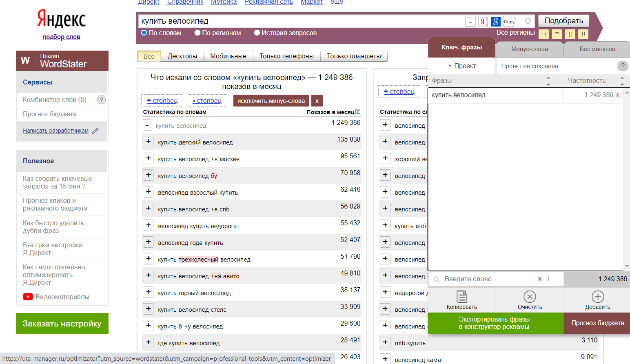Select the По регионам radio button
The image size is (630, 364).
(197, 33)
